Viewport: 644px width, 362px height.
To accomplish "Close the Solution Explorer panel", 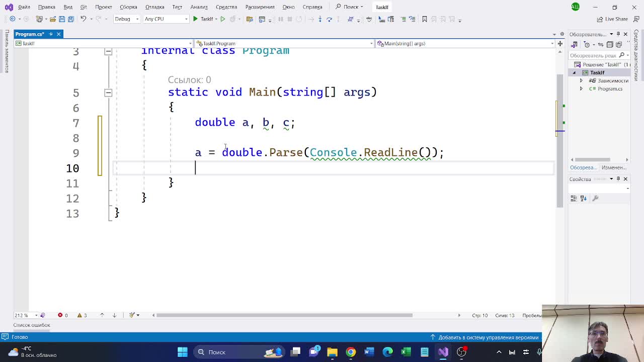I will tap(625, 34).
